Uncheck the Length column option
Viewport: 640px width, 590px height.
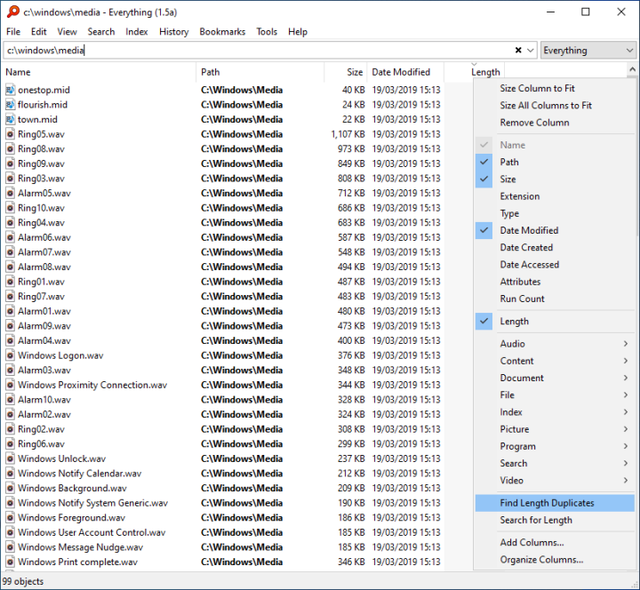click(555, 322)
